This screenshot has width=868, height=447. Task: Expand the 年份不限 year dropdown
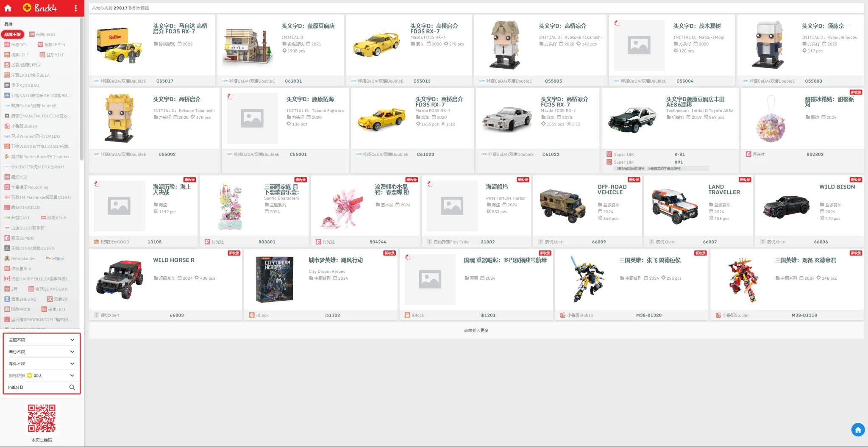tap(42, 352)
